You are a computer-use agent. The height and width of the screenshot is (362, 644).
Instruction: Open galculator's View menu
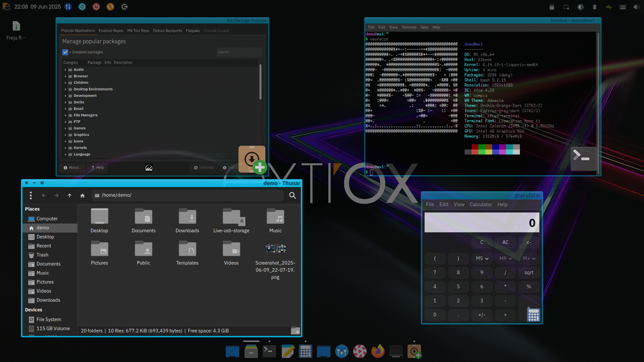pos(459,204)
